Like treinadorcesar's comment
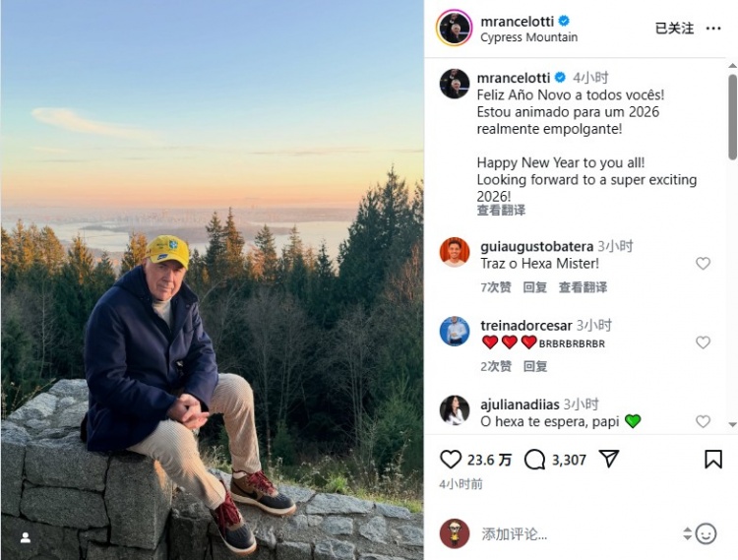 click(703, 342)
